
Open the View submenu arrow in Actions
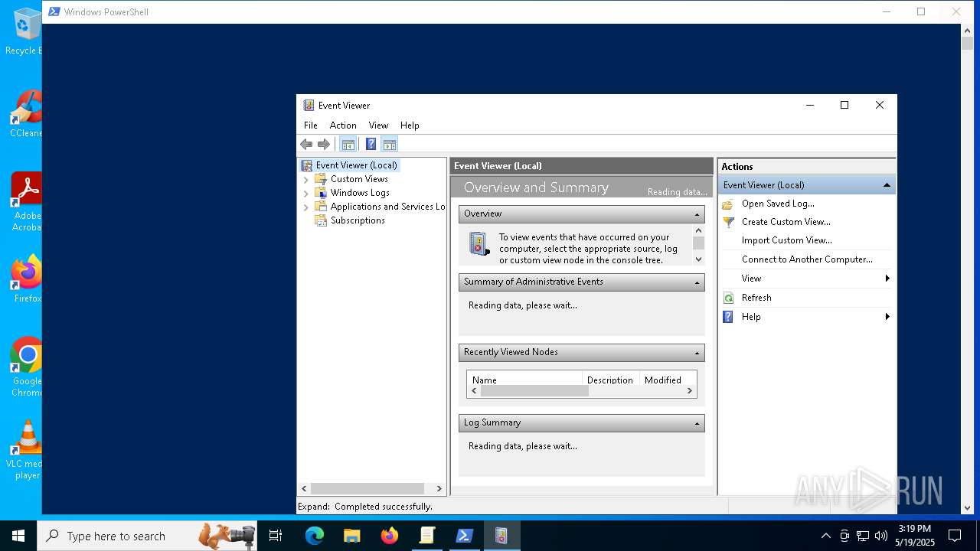pyautogui.click(x=887, y=279)
